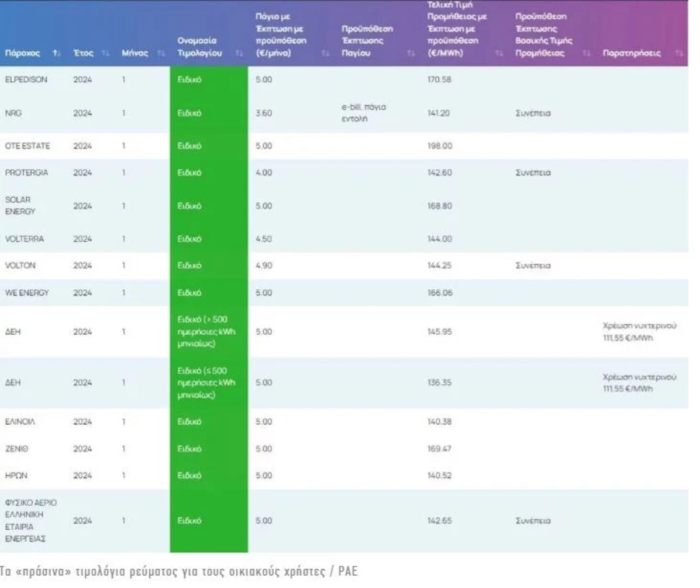The image size is (700, 588).
Task: Select ΔΕΗ in the > 500 kWh row
Action: pos(13,331)
